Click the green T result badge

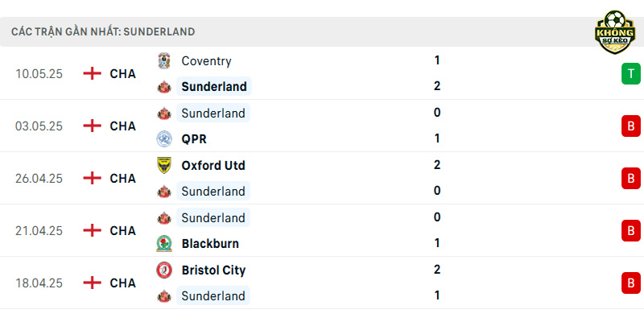pos(631,74)
